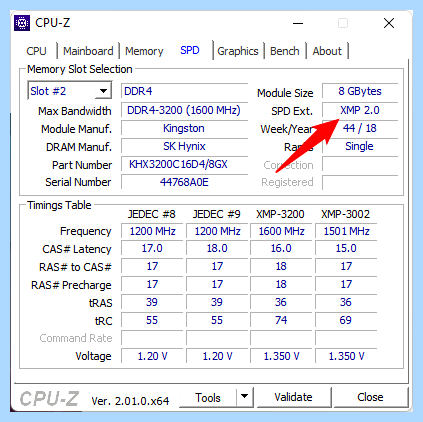Click the XMP-3200 RAS# to CAS# value 18
423x422 pixels.
point(281,266)
